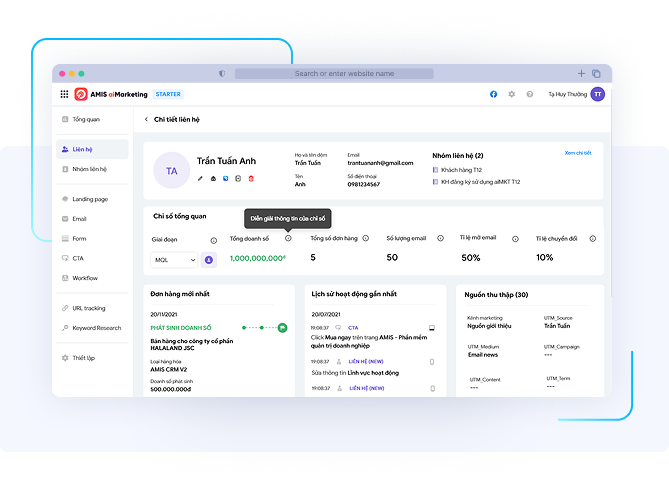This screenshot has height=489, width=669.
Task: Click back arrow beside Chi tiết liên hệ
Action: coord(146,119)
